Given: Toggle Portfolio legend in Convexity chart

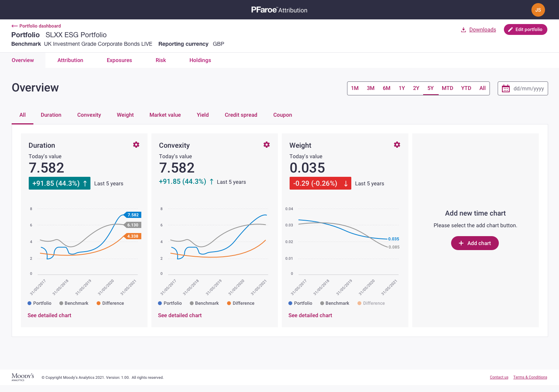Looking at the screenshot, I should pyautogui.click(x=170, y=303).
